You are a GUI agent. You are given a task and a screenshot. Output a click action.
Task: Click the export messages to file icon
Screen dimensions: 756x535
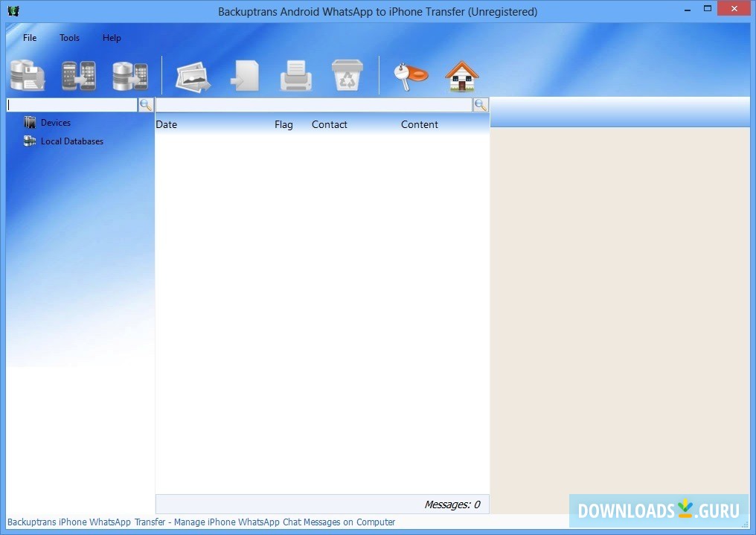245,76
